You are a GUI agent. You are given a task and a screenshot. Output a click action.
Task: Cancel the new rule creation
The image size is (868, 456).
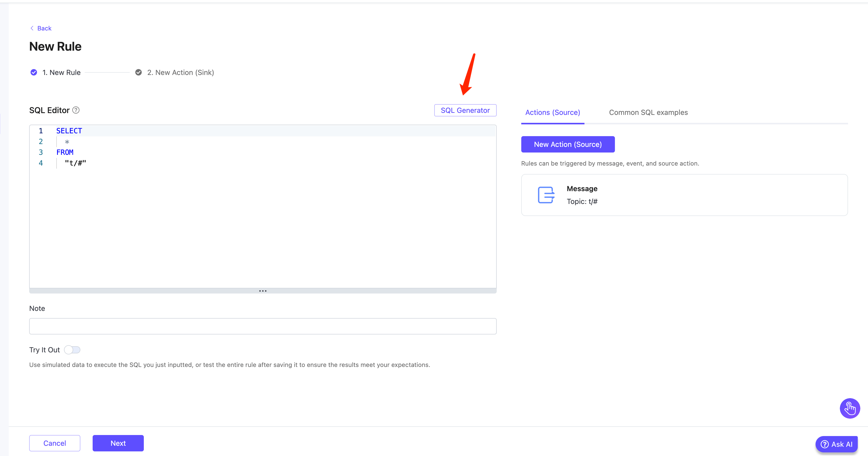[x=55, y=443]
